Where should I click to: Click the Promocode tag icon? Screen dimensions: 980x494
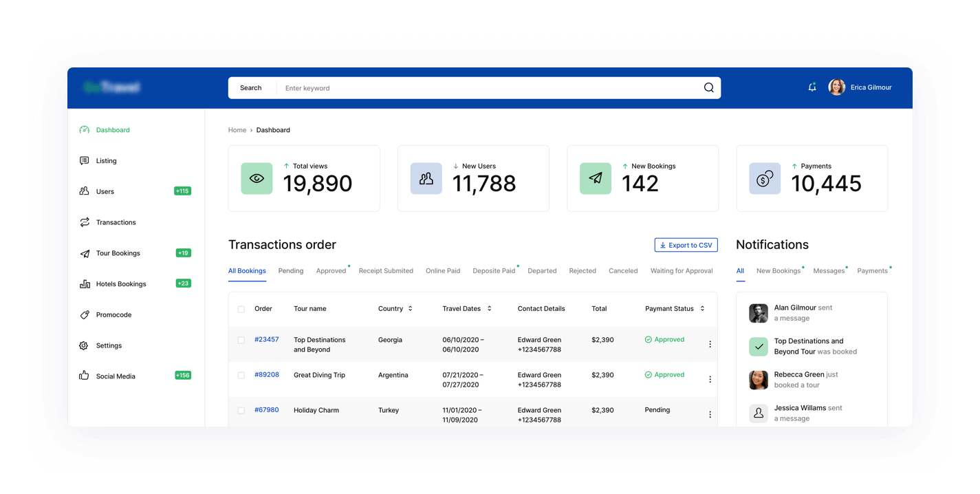point(85,314)
